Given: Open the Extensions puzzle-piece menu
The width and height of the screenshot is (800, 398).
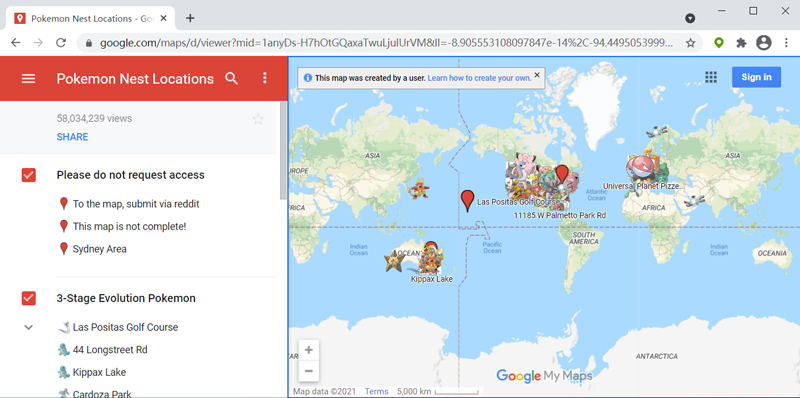Looking at the screenshot, I should (x=741, y=43).
